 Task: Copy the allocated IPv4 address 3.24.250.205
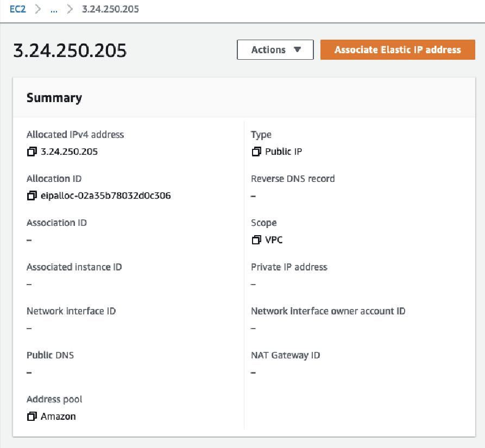pos(32,152)
